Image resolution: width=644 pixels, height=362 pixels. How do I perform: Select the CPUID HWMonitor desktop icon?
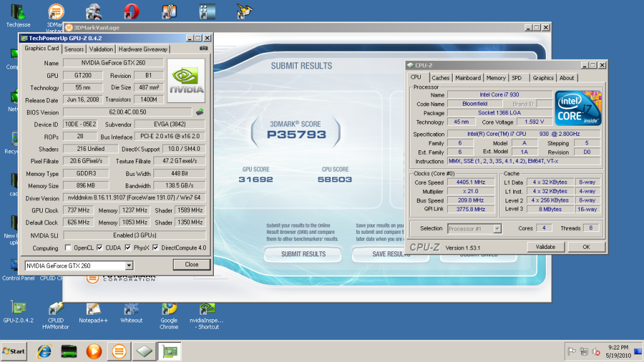55,316
